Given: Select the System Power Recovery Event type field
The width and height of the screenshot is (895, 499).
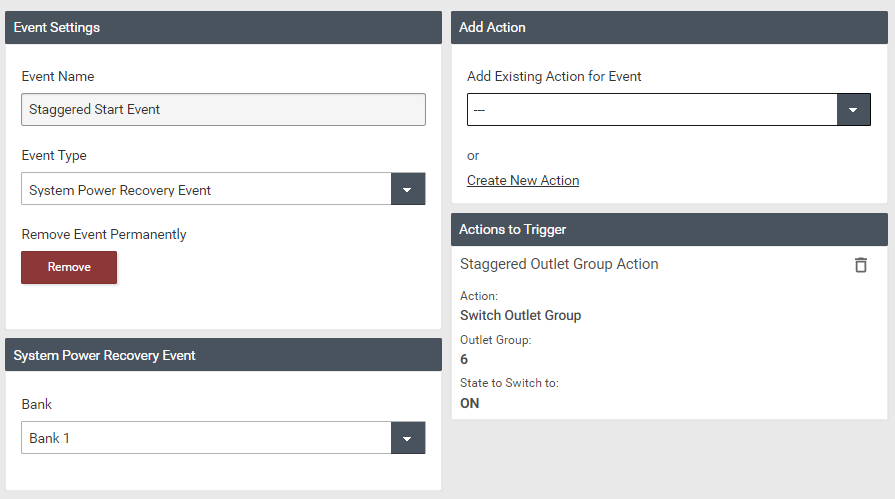Looking at the screenshot, I should [205, 189].
